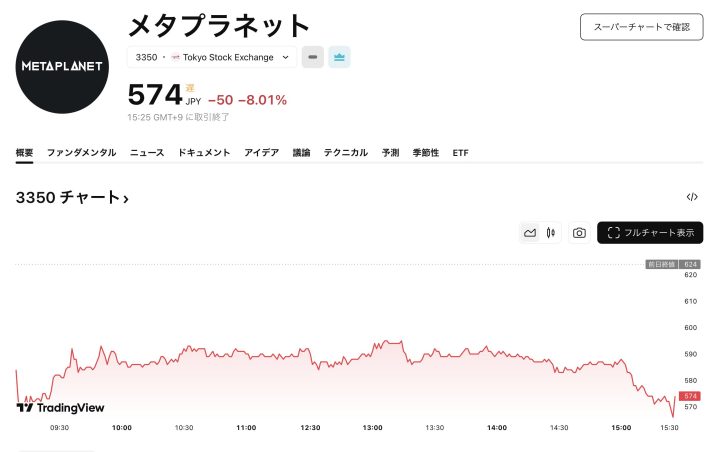Open the 3350 Tokyo Stock Exchange dropdown

[x=212, y=58]
